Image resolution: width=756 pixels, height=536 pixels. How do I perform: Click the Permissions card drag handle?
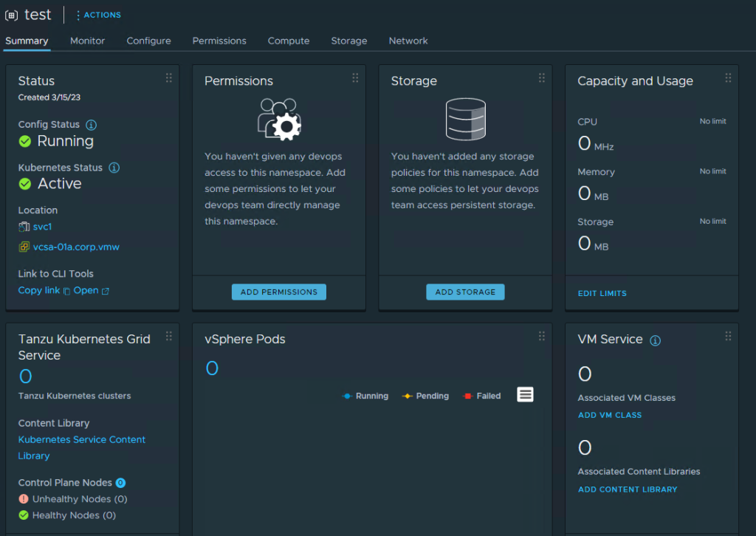(x=355, y=78)
